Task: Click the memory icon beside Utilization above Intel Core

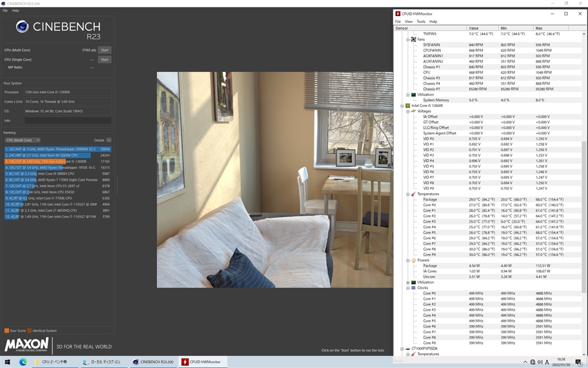Action: 413,95
